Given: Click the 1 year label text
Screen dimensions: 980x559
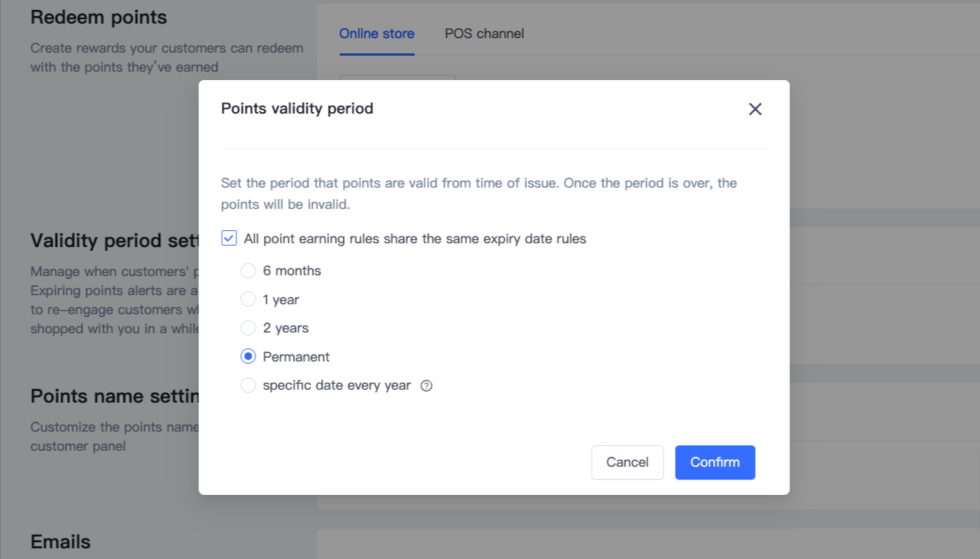Looking at the screenshot, I should coord(281,300).
